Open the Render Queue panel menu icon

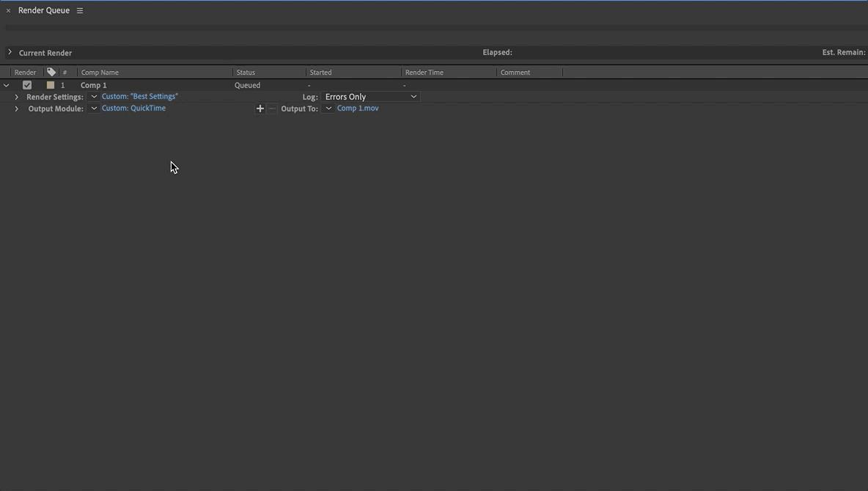[x=80, y=10]
